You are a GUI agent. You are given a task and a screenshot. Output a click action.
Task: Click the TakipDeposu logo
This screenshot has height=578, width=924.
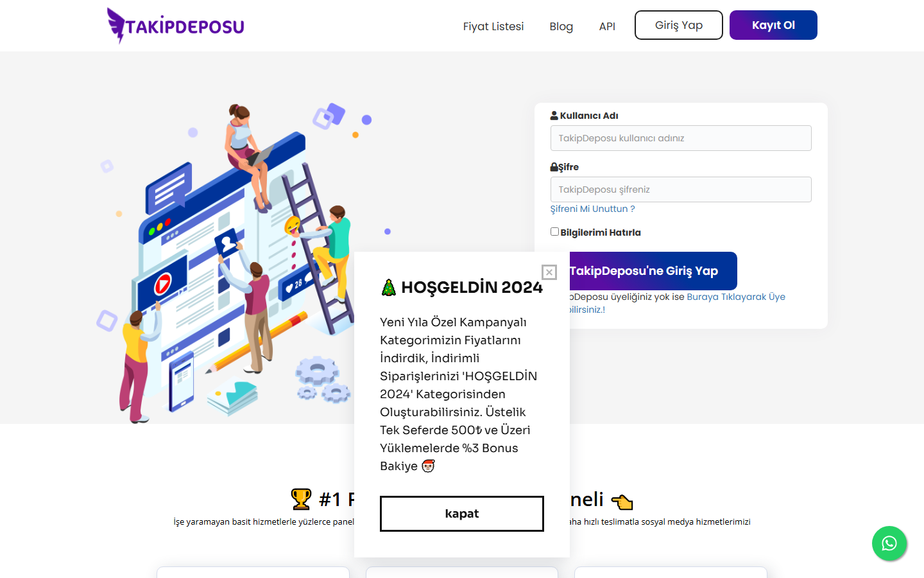pos(175,24)
